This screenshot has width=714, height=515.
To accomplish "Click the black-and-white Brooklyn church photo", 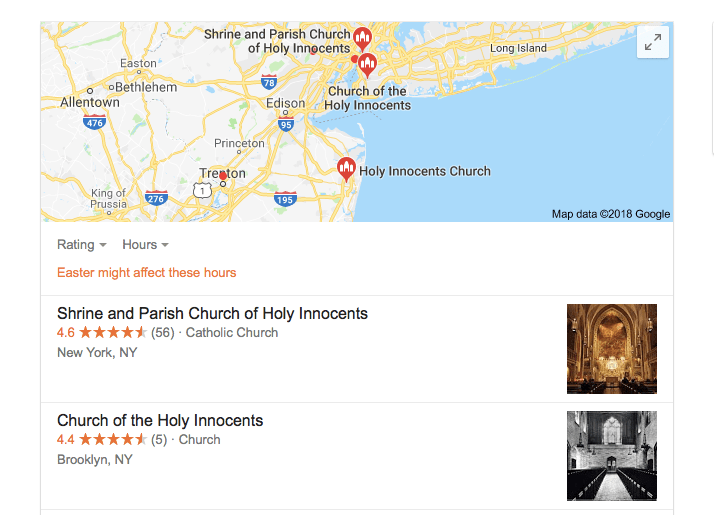I will [x=611, y=456].
